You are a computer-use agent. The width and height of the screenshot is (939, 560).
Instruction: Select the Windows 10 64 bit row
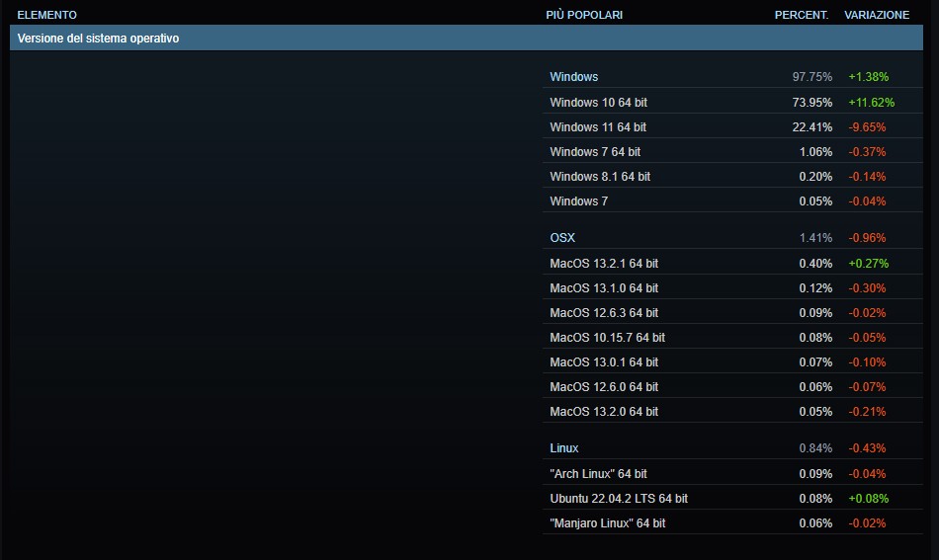732,103
